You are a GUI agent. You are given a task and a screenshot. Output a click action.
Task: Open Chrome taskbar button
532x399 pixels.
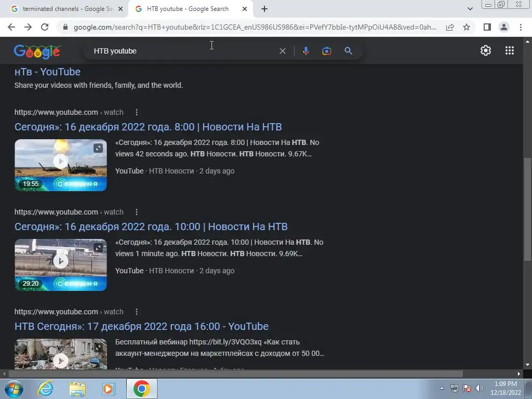pos(142,389)
